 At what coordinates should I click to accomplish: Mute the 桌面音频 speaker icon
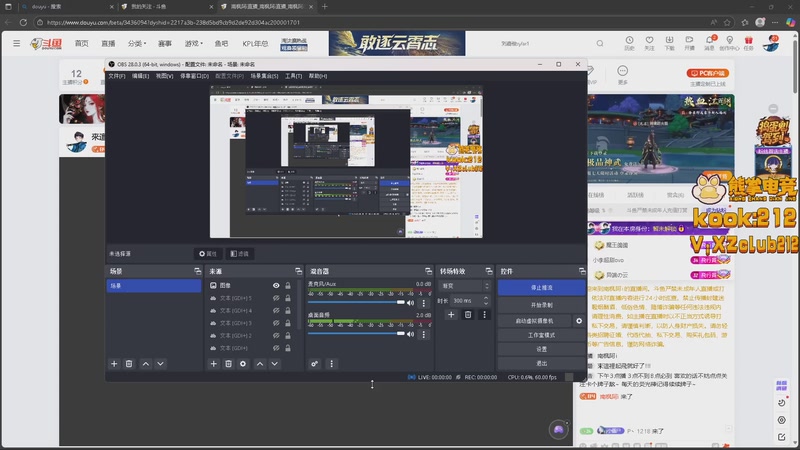click(x=411, y=334)
